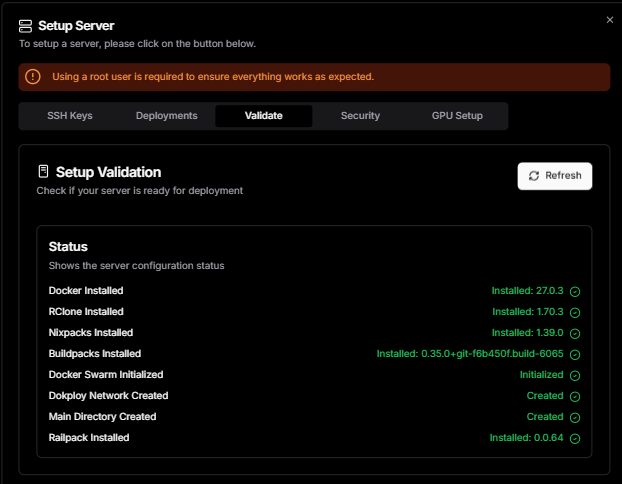The image size is (622, 484).
Task: Click the server icon beside Setup Server
Action: [x=26, y=26]
